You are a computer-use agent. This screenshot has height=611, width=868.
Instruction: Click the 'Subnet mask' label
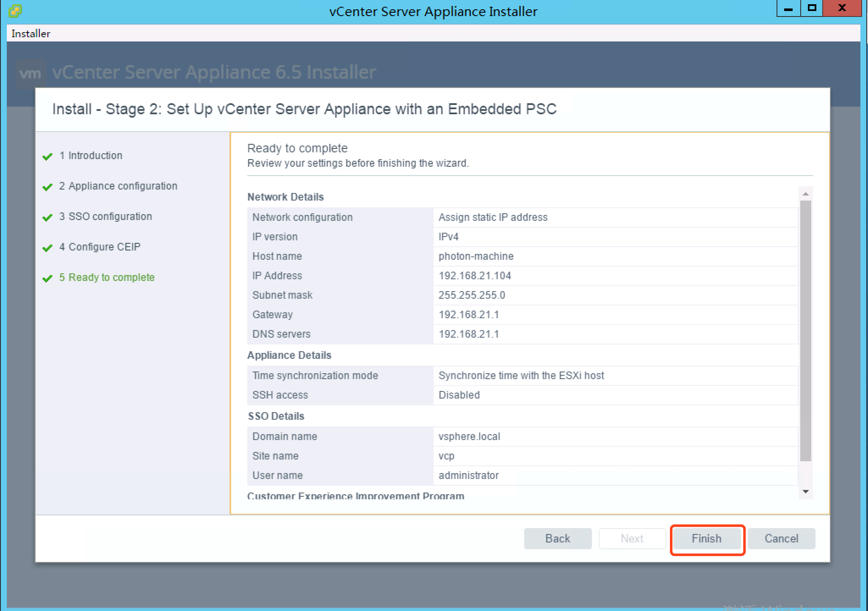[x=282, y=295]
